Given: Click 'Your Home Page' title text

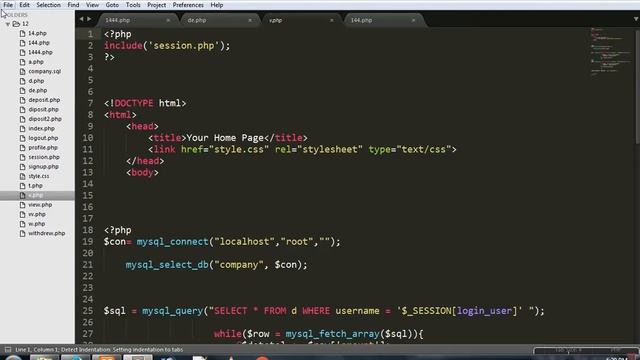Looking at the screenshot, I should [225, 138].
